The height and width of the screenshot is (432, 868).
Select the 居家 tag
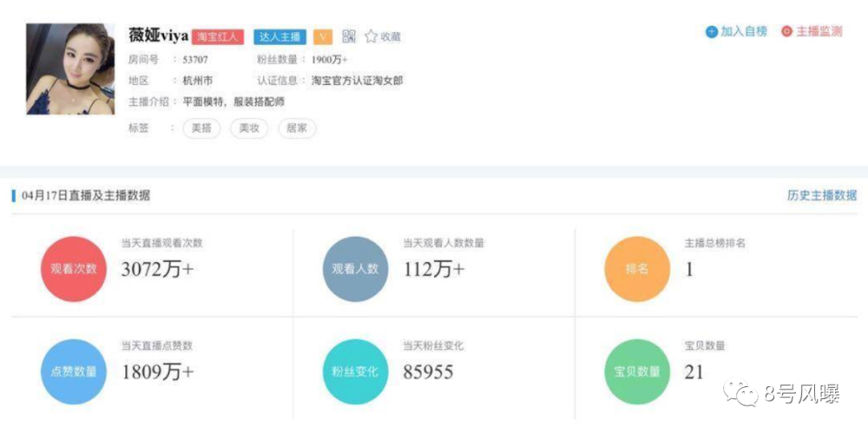(x=297, y=129)
